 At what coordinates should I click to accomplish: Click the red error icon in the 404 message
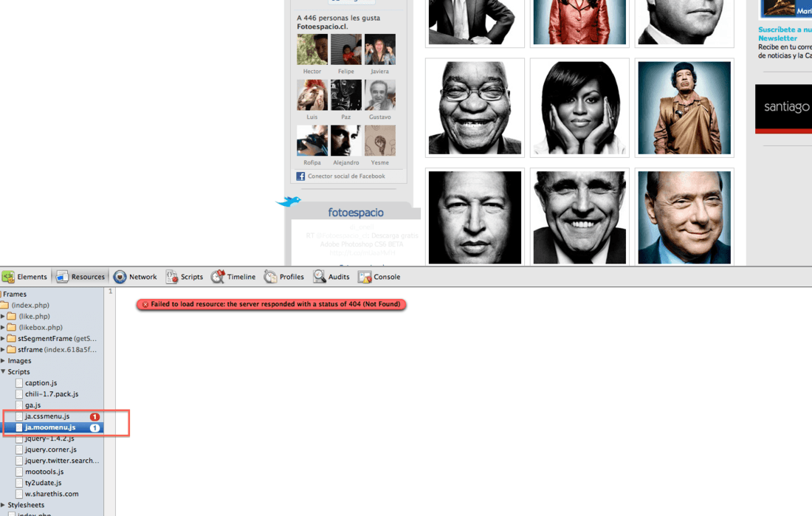145,304
